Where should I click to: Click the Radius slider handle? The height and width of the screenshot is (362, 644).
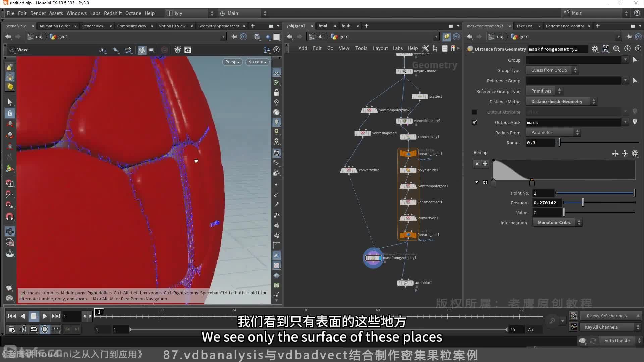(559, 143)
